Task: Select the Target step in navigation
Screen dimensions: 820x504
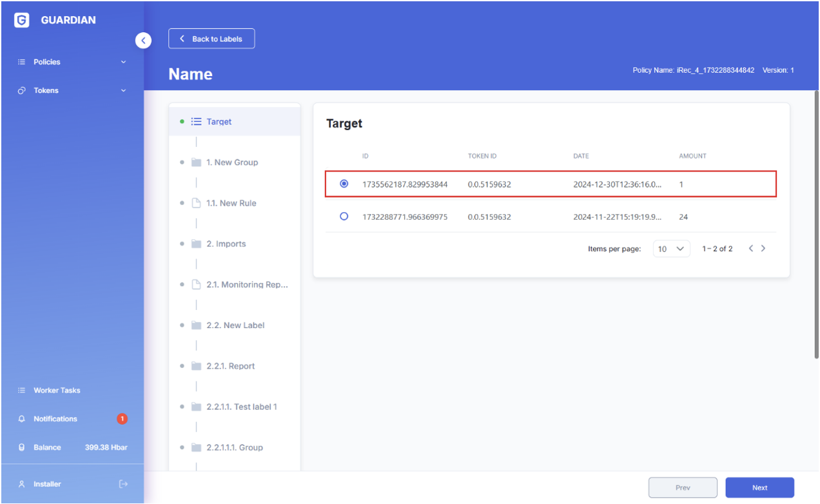Action: click(x=219, y=122)
